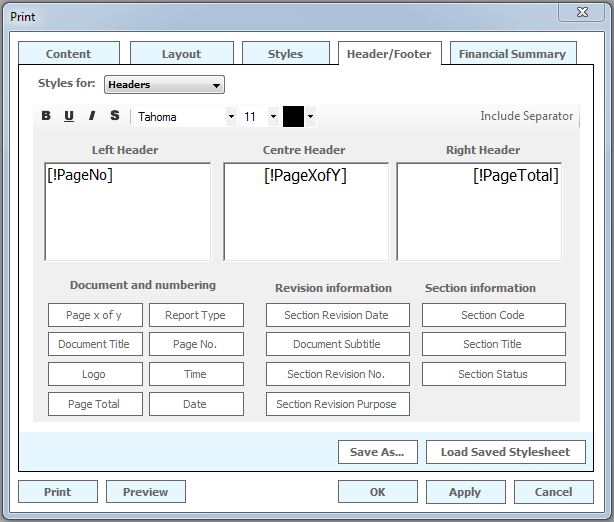The height and width of the screenshot is (522, 614).
Task: Close the Print dialog window
Action: tap(582, 12)
